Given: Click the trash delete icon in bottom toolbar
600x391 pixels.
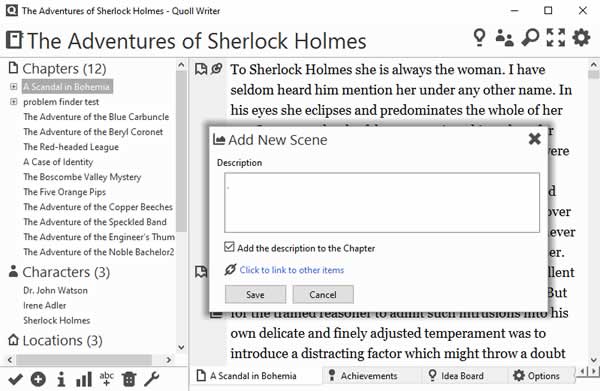Looking at the screenshot, I should click(129, 380).
